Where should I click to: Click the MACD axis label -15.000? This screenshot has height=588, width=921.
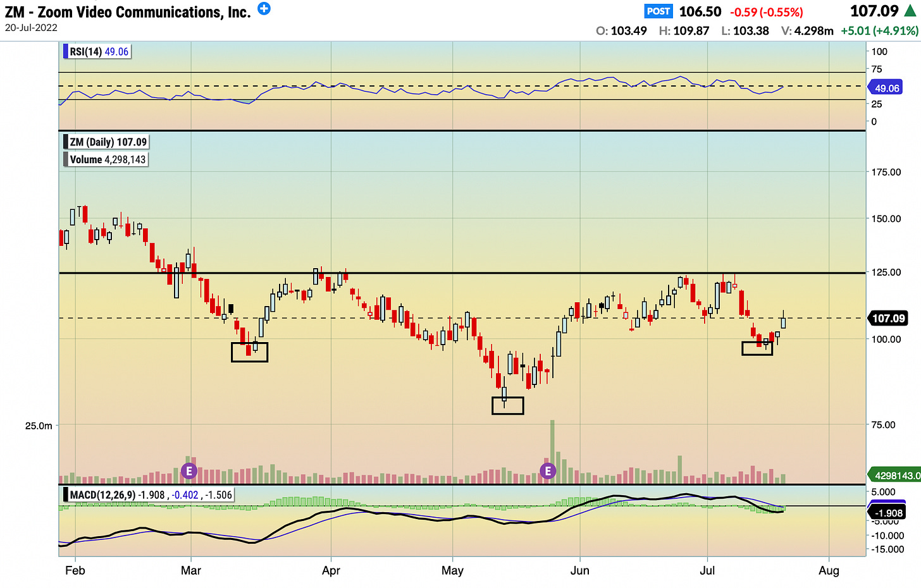[886, 549]
